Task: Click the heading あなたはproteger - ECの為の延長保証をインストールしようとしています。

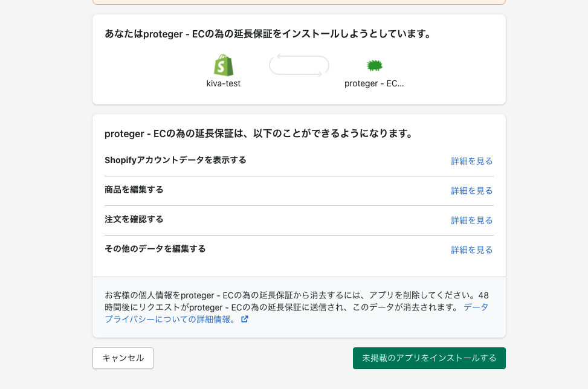Action: click(x=268, y=34)
